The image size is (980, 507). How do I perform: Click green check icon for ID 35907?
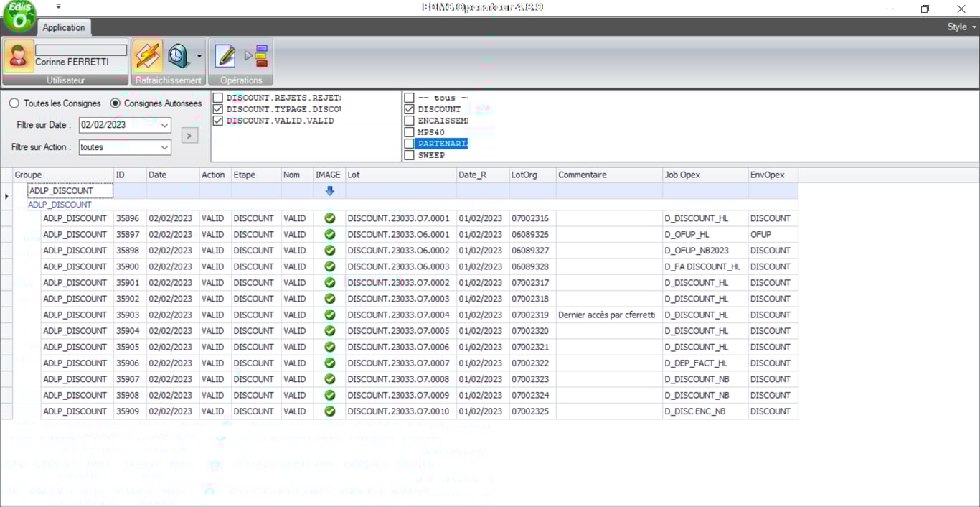pos(330,379)
